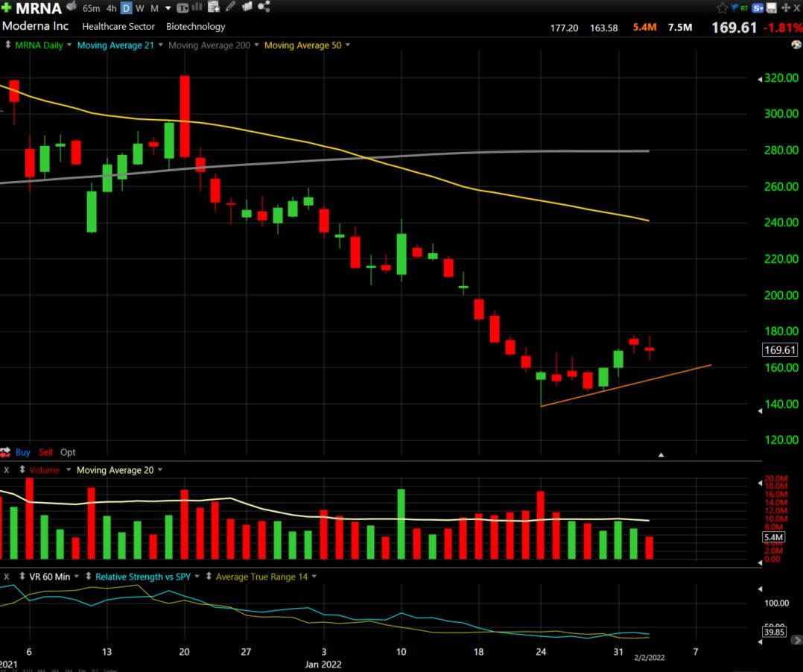Click the MRNA ticker symbol
Screen dimensions: 803x672
(x=39, y=8)
